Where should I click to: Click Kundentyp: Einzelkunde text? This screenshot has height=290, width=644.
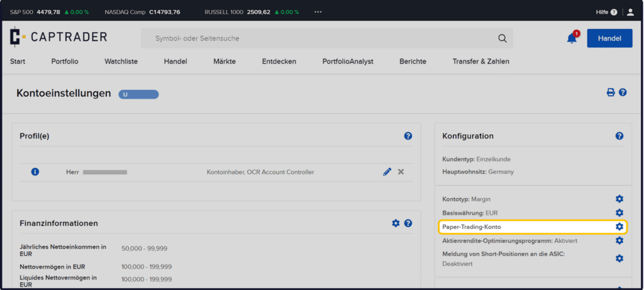tap(477, 159)
